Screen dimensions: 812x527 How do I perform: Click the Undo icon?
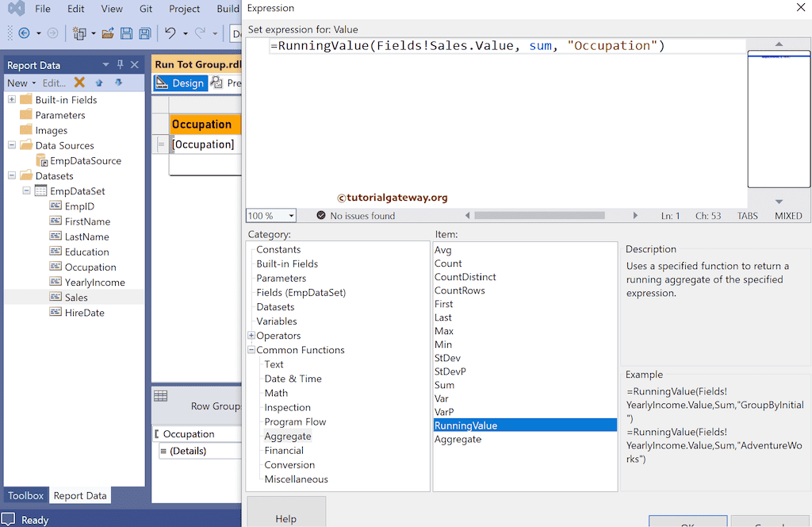pos(170,33)
